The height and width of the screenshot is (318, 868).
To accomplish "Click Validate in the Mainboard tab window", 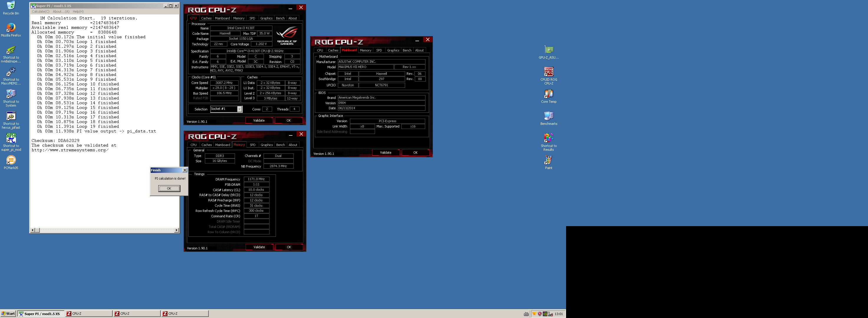I will [x=386, y=153].
